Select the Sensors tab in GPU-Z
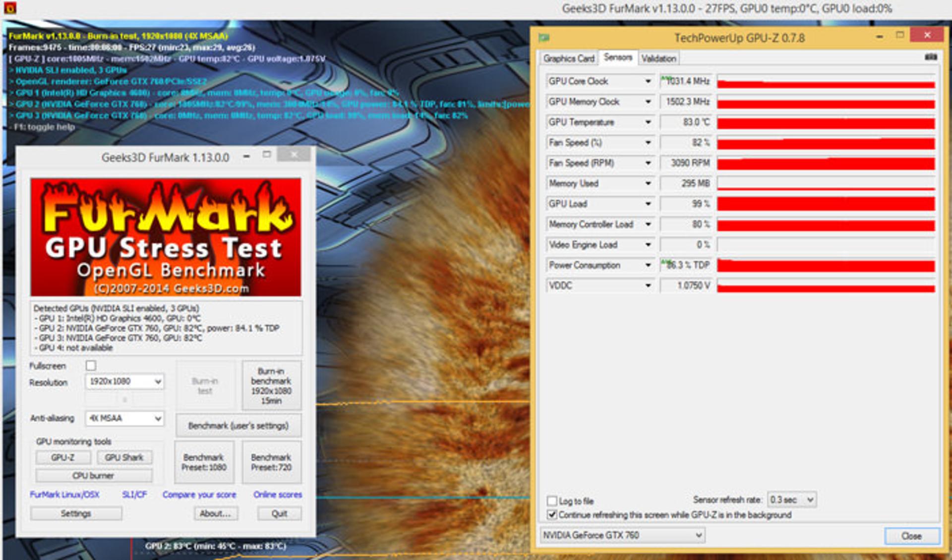This screenshot has width=952, height=560. [x=618, y=57]
